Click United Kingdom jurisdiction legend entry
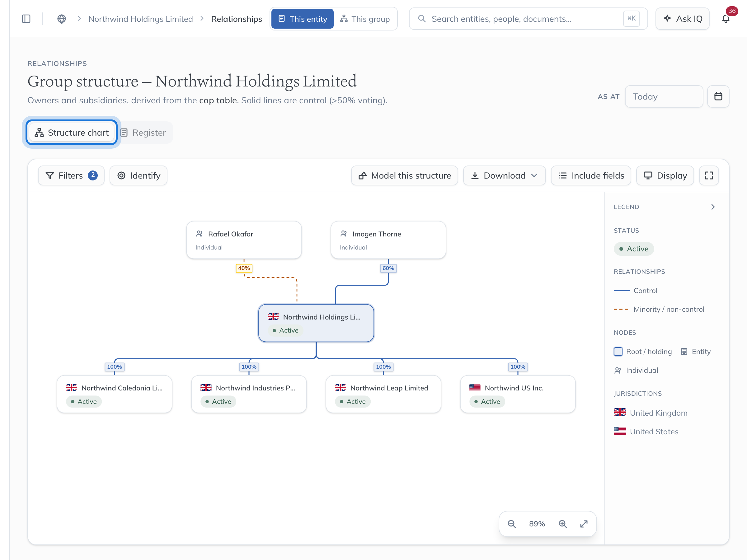The image size is (747, 560). (x=651, y=413)
